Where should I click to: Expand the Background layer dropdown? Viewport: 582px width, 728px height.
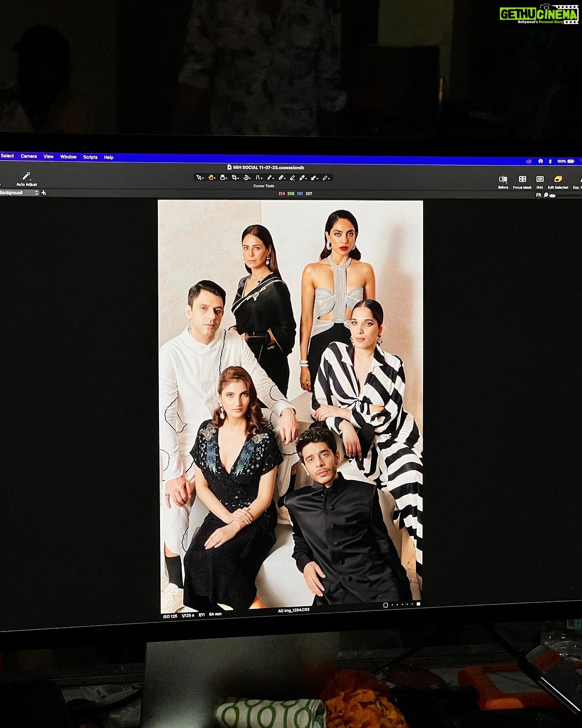(x=19, y=193)
